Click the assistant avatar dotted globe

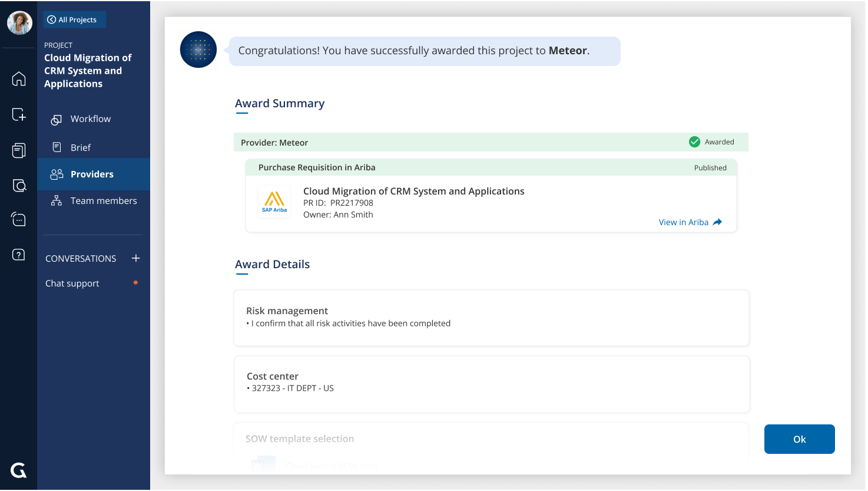pos(198,50)
